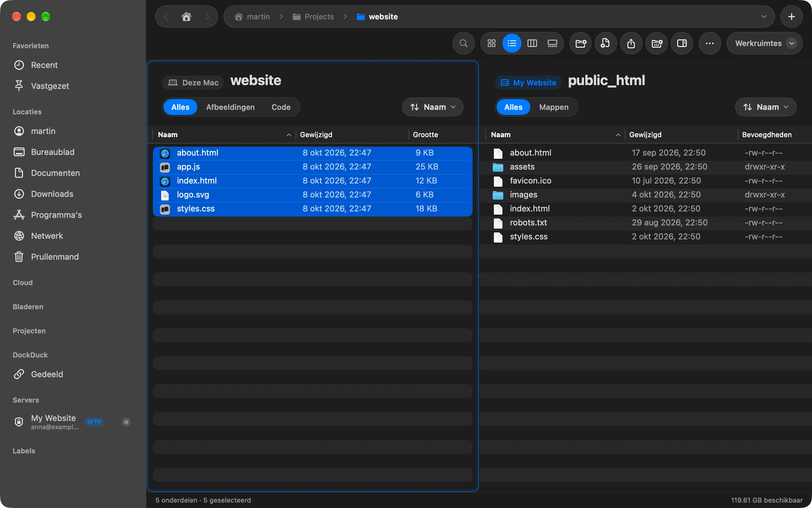Select Afbeeldingen filter tab
This screenshot has width=812, height=508.
pos(230,107)
